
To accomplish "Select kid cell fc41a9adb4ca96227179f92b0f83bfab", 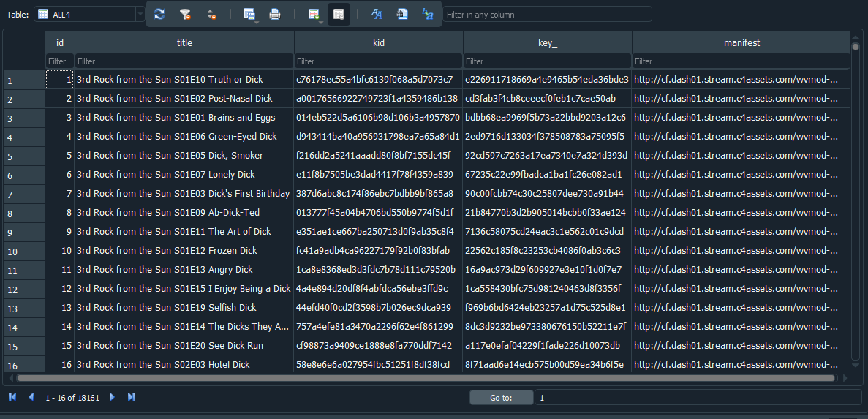I will (x=379, y=250).
